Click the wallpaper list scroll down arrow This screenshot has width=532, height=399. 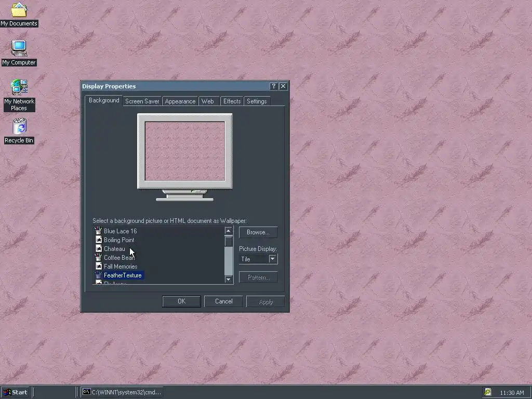coord(229,279)
